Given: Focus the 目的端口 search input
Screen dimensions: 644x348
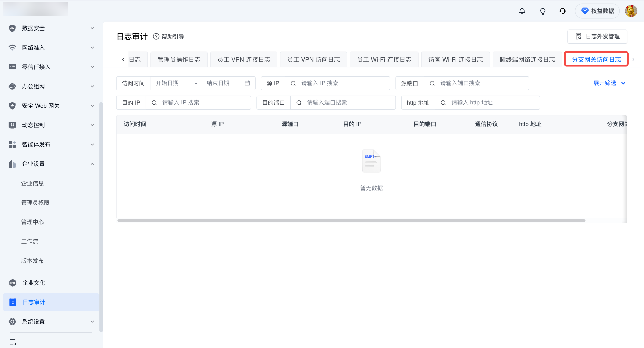Looking at the screenshot, I should click(343, 103).
